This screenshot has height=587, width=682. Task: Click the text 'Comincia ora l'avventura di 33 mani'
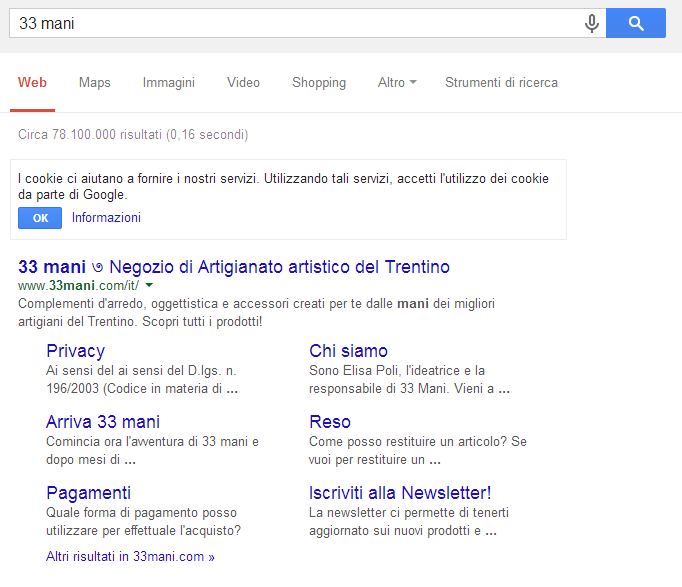pos(147,441)
